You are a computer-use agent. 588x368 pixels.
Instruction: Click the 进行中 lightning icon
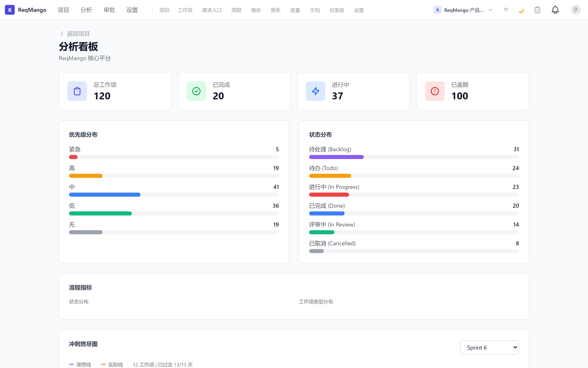(x=315, y=91)
